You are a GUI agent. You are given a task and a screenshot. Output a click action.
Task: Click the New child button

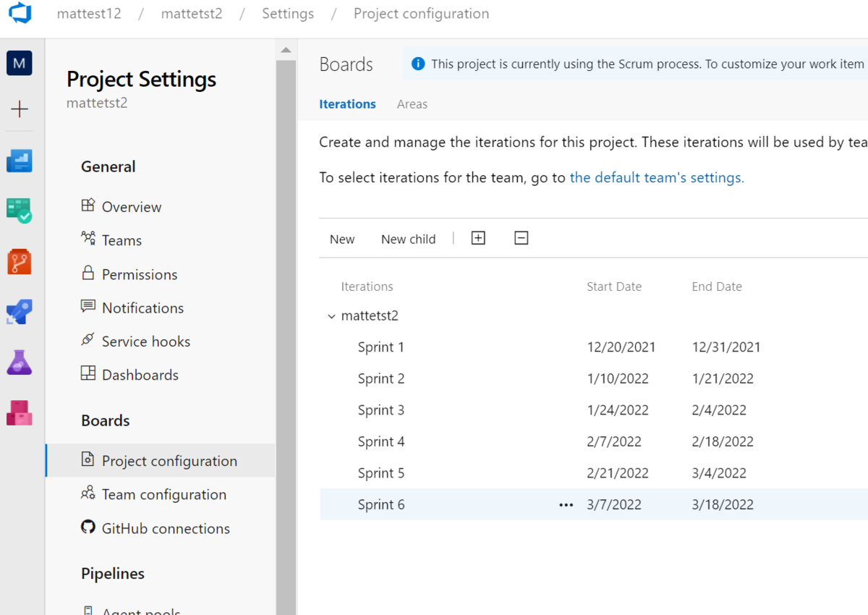[x=408, y=239]
